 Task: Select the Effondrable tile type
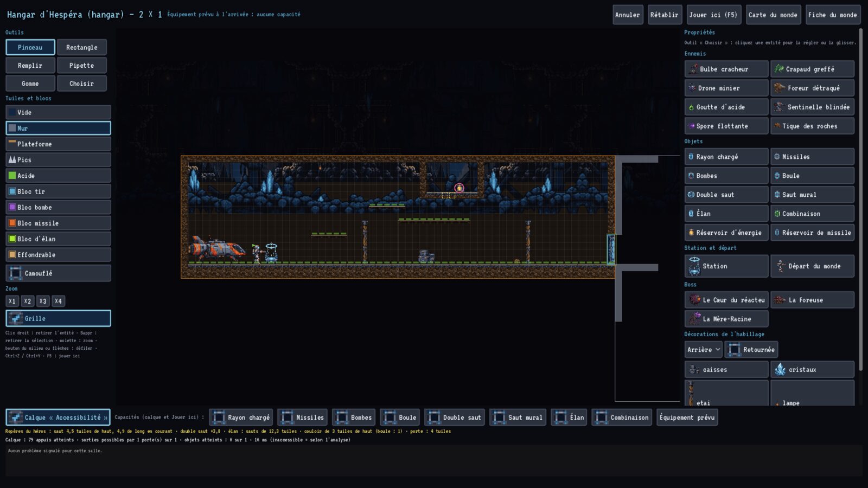[58, 255]
